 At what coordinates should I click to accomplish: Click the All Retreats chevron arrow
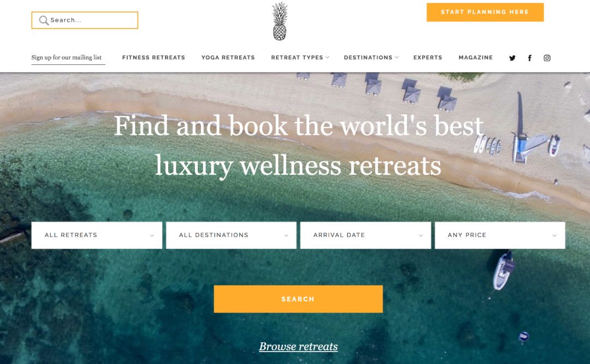tap(152, 235)
